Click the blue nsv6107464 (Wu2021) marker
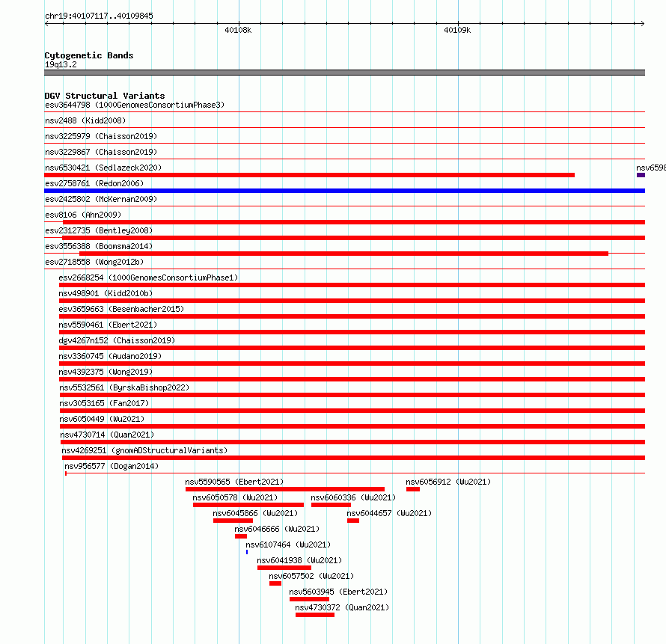The height and width of the screenshot is (644, 666). tap(247, 552)
